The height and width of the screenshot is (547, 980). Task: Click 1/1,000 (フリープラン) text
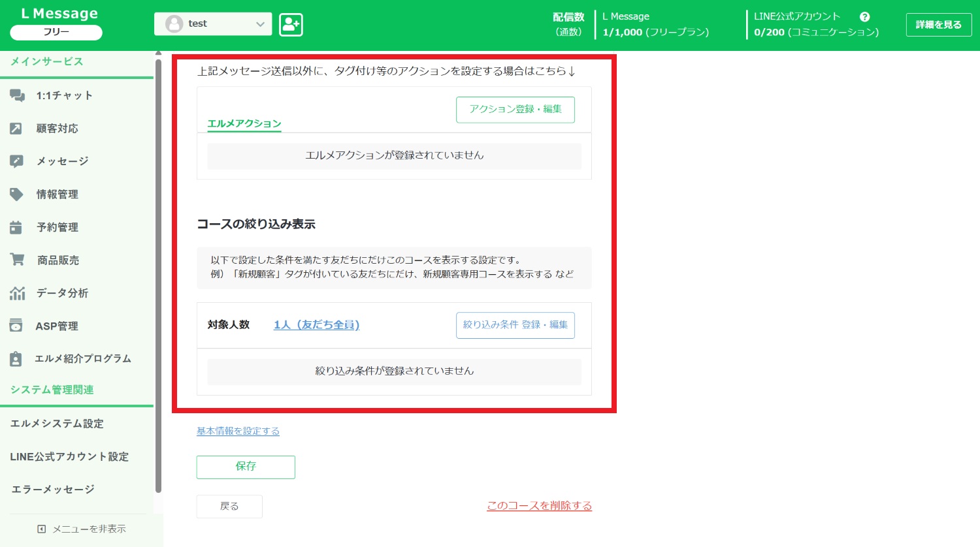pos(655,32)
